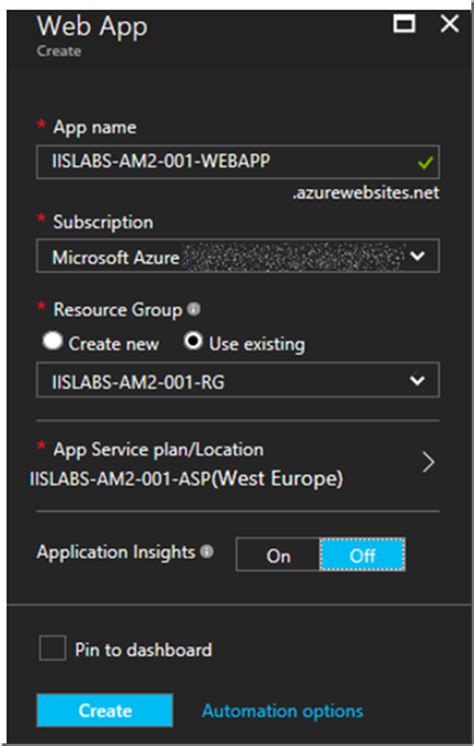Turn Application Insights On

tap(278, 555)
